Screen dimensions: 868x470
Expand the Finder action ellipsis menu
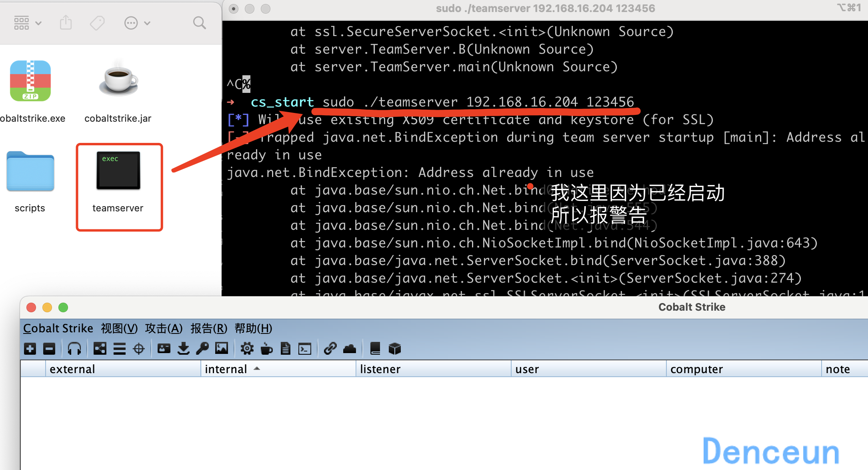[137, 23]
